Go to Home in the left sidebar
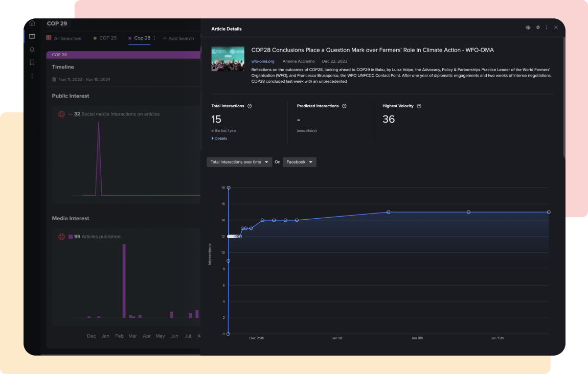 tap(32, 24)
